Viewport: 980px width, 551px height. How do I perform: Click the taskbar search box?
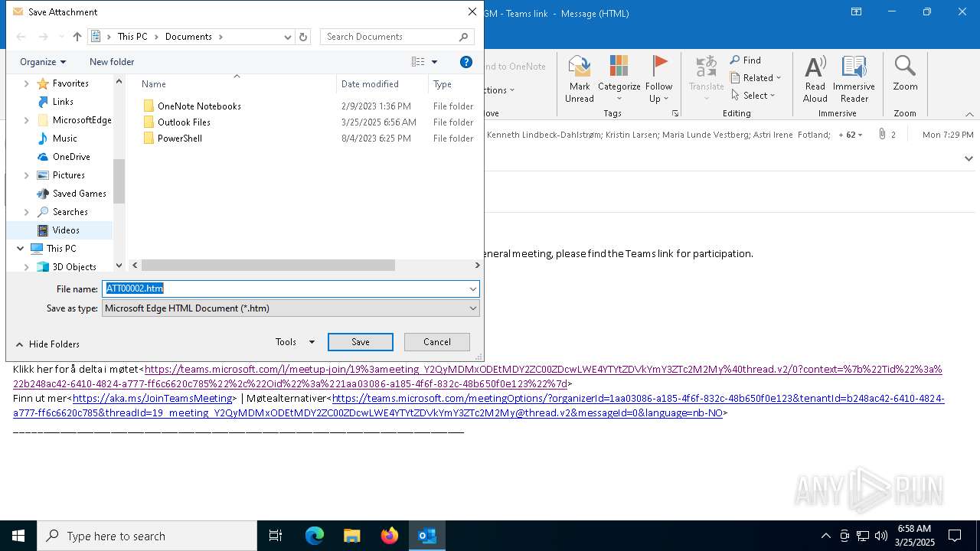click(147, 536)
